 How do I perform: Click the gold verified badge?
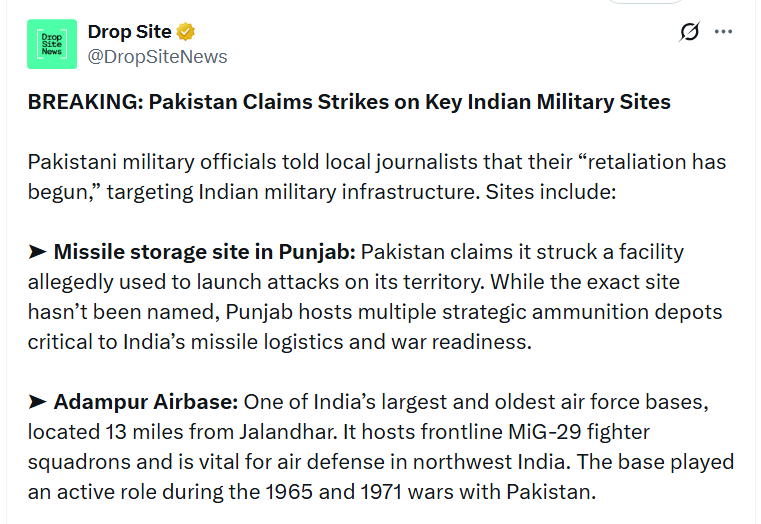pos(185,32)
